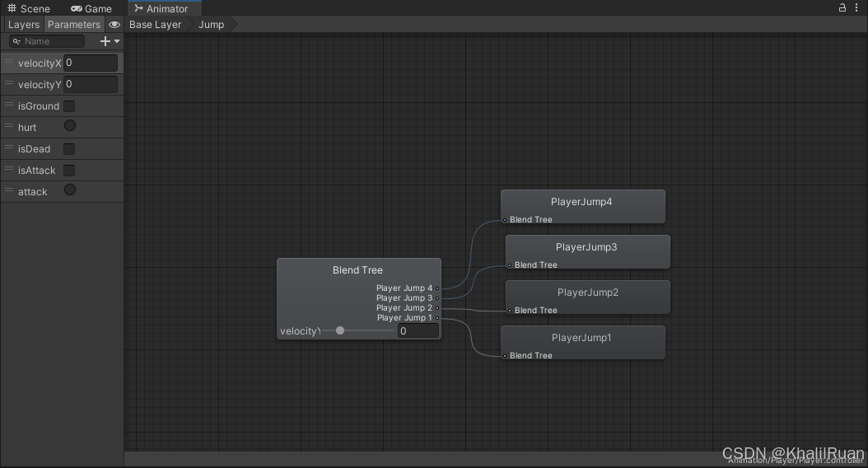Click the attack drag handle icon

tap(9, 190)
